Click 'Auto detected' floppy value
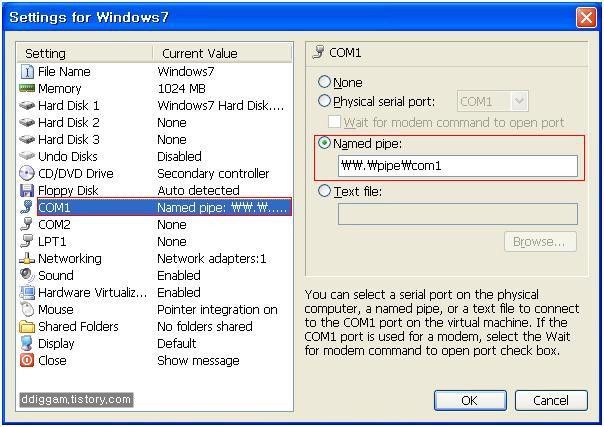The width and height of the screenshot is (604, 427). pos(198,190)
